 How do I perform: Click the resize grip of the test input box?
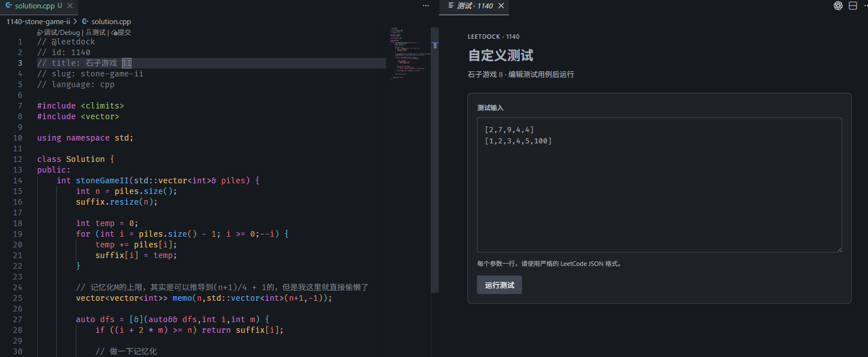[838, 248]
